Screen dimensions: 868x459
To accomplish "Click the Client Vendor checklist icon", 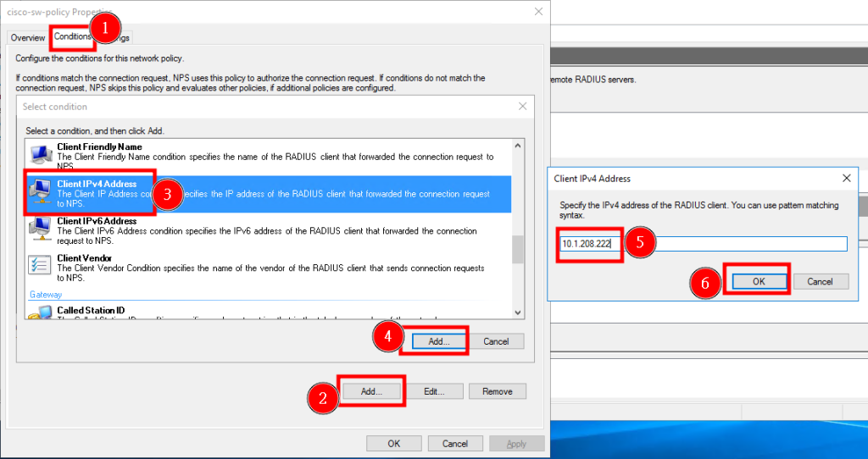I will tap(40, 265).
